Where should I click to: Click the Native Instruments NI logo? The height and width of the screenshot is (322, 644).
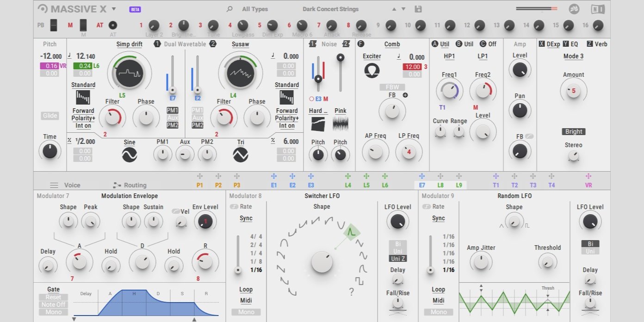[x=598, y=9]
